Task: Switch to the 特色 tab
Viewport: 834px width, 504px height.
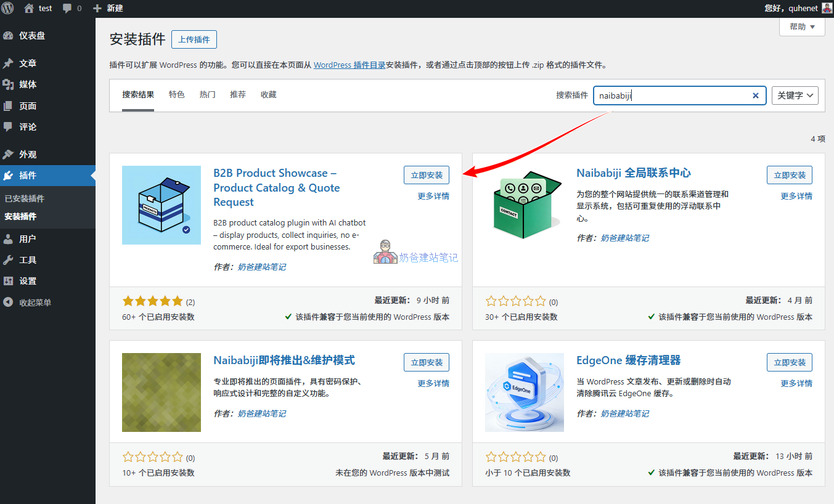Action: (177, 94)
